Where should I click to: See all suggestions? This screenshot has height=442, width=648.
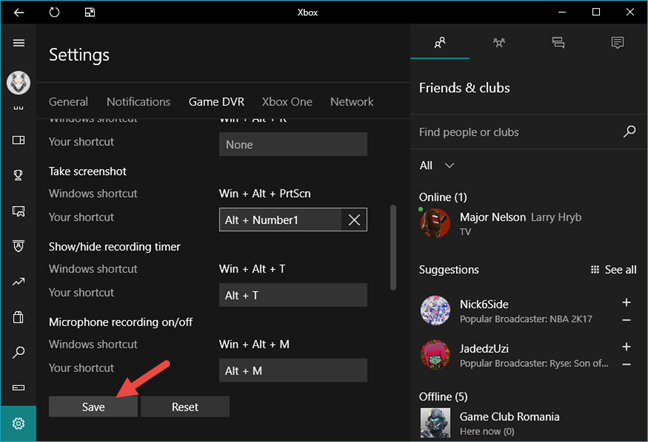coord(613,270)
